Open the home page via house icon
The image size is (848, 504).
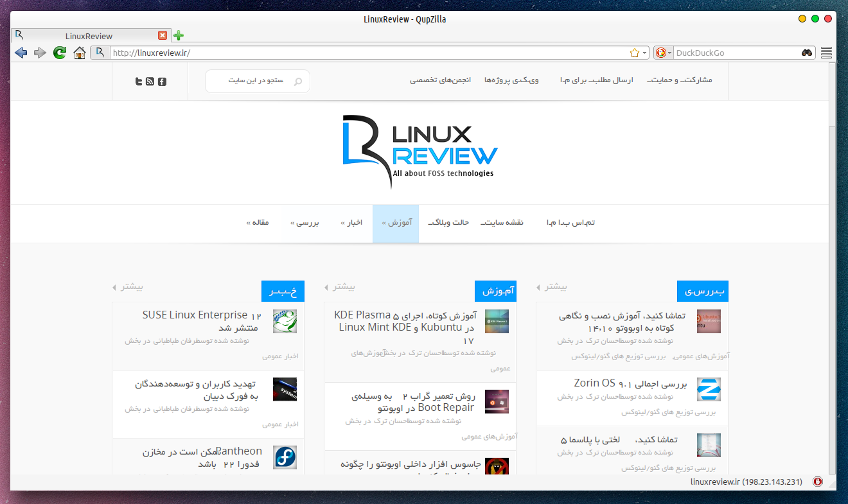(80, 53)
